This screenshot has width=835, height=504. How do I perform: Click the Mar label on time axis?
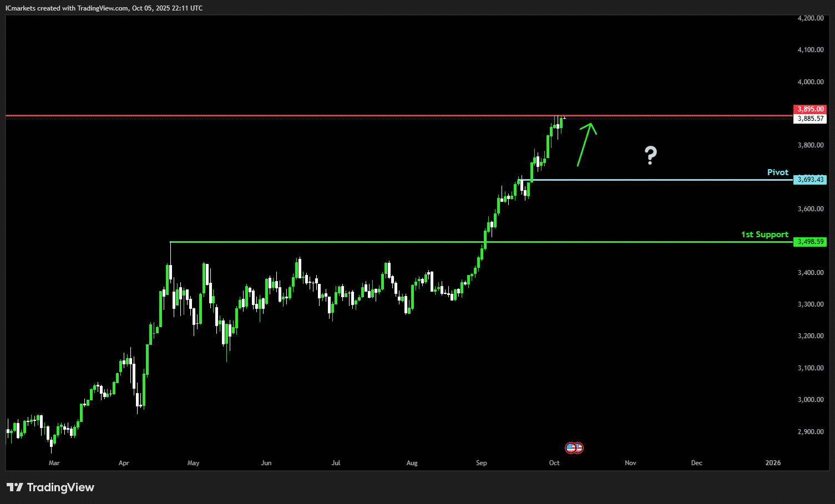coord(54,463)
